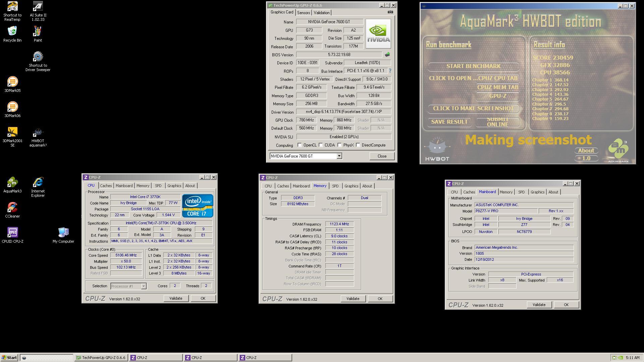The width and height of the screenshot is (644, 362).
Task: Click the NVIDIA system tray icon
Action: [621, 358]
